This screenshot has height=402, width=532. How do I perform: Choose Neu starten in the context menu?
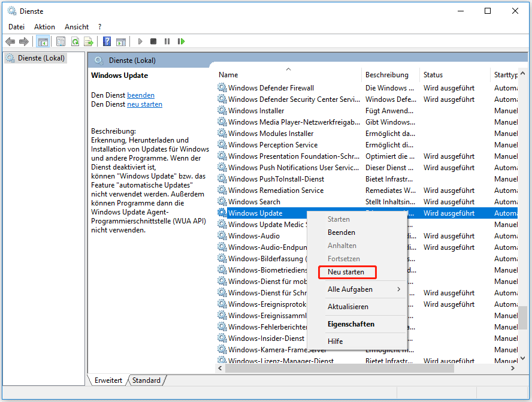[357, 272]
